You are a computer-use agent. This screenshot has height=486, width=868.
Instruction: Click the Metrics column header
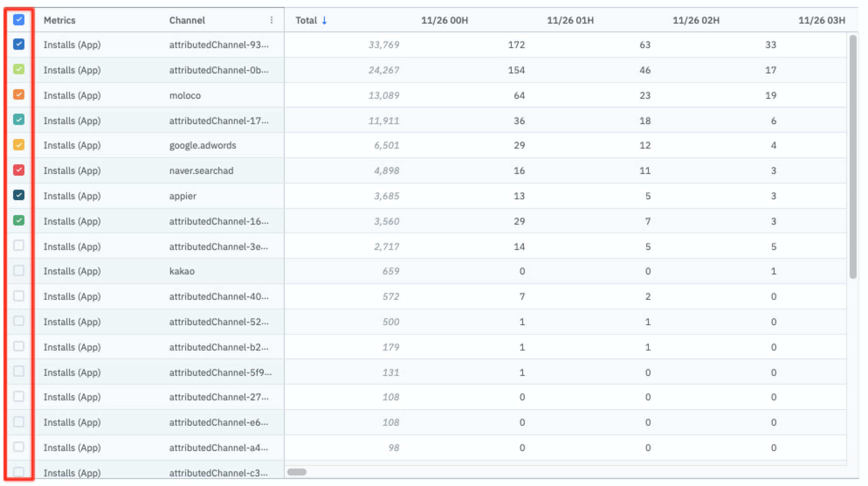tap(59, 20)
